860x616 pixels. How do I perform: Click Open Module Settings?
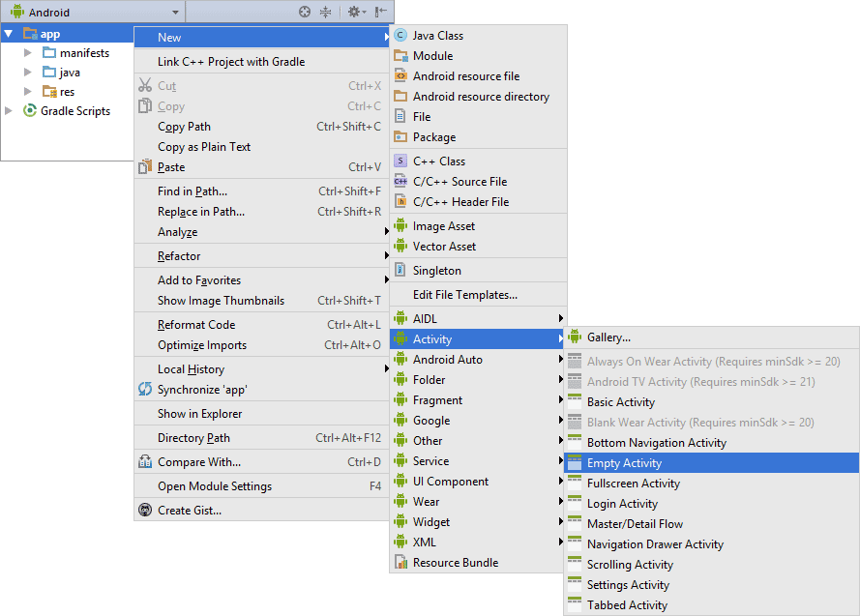click(214, 486)
